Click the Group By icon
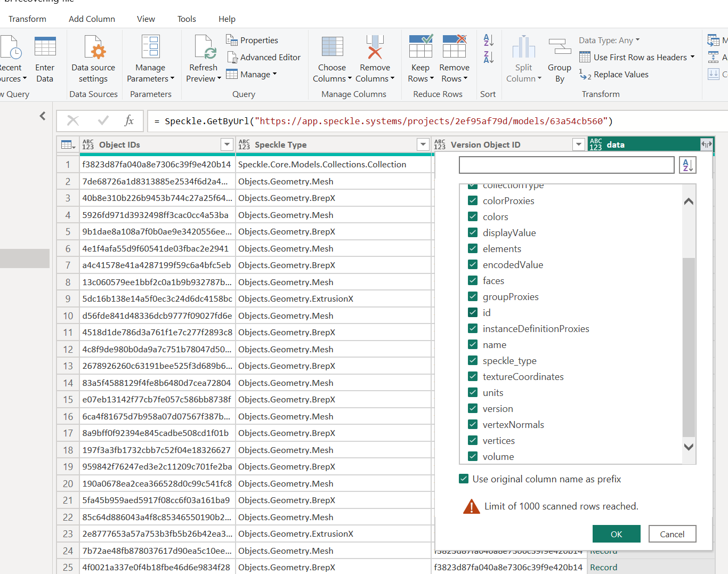 click(560, 47)
